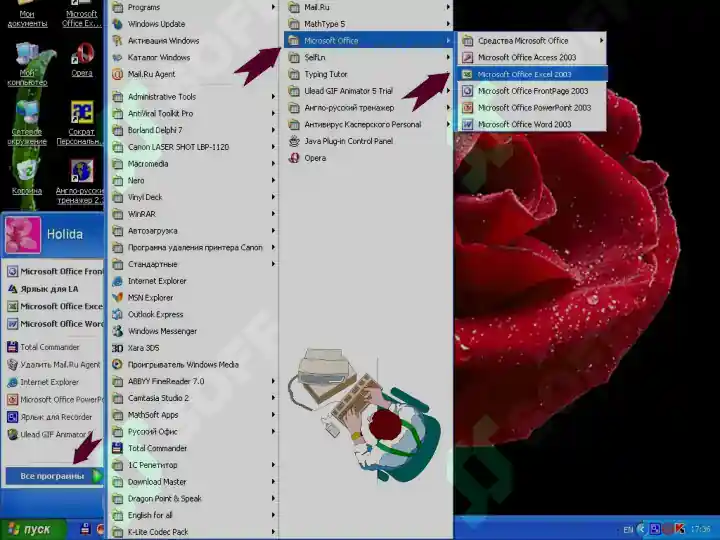Click the Mail.Ru Agent icon in programs list
The width and height of the screenshot is (720, 540).
tap(118, 74)
